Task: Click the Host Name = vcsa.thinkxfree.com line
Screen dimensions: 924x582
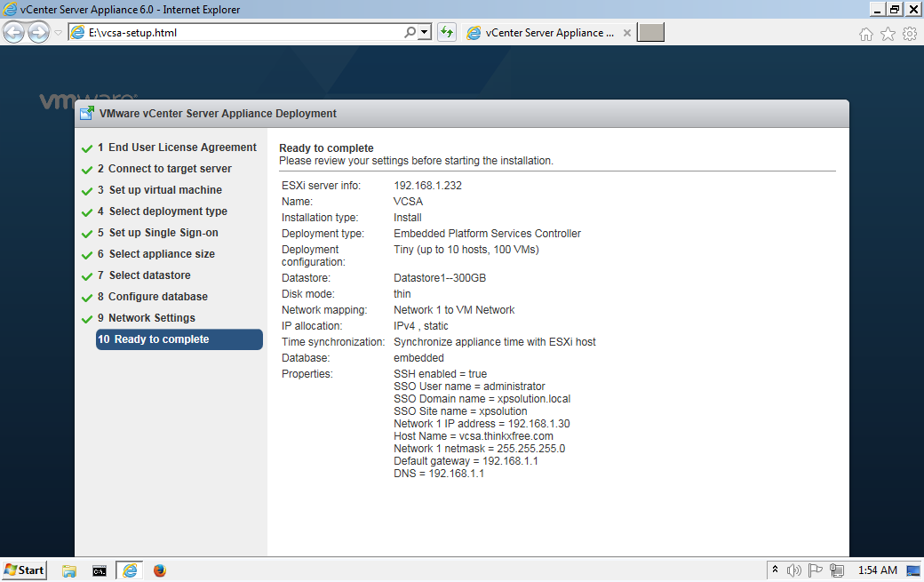Action: 474,436
